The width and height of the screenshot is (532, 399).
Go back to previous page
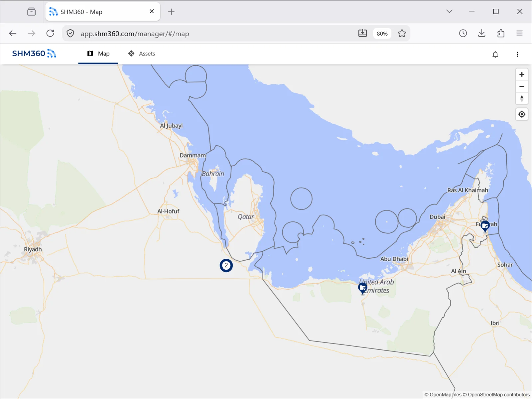click(13, 33)
